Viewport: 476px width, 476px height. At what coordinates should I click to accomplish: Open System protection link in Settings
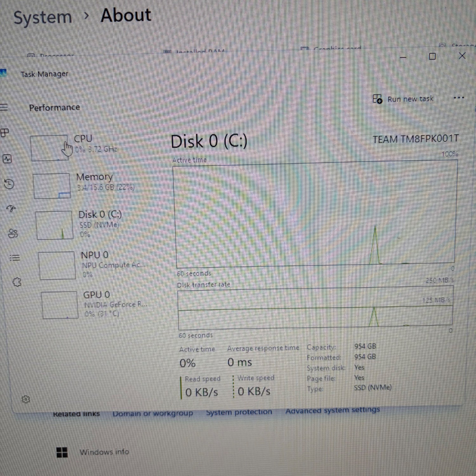point(239,412)
